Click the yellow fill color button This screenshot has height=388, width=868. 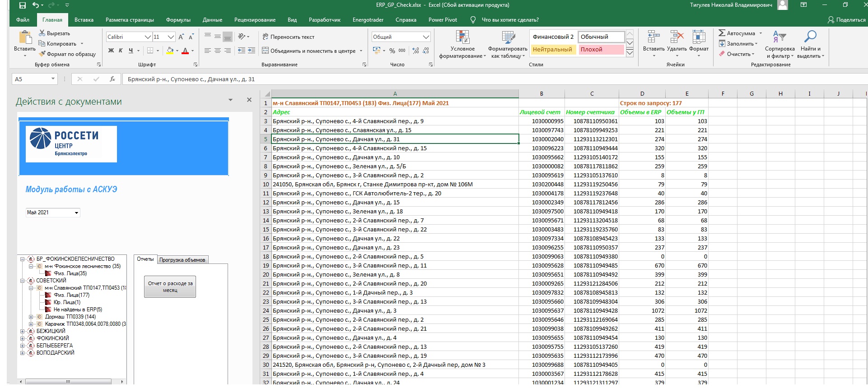170,51
